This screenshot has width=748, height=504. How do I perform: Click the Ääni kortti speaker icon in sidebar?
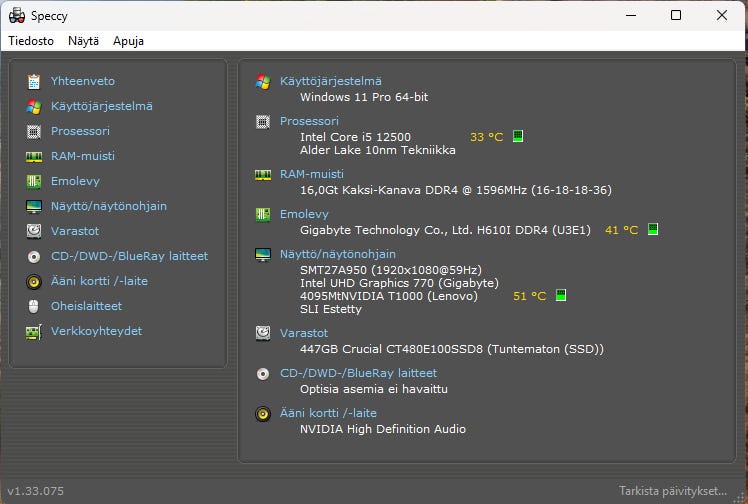tap(34, 281)
